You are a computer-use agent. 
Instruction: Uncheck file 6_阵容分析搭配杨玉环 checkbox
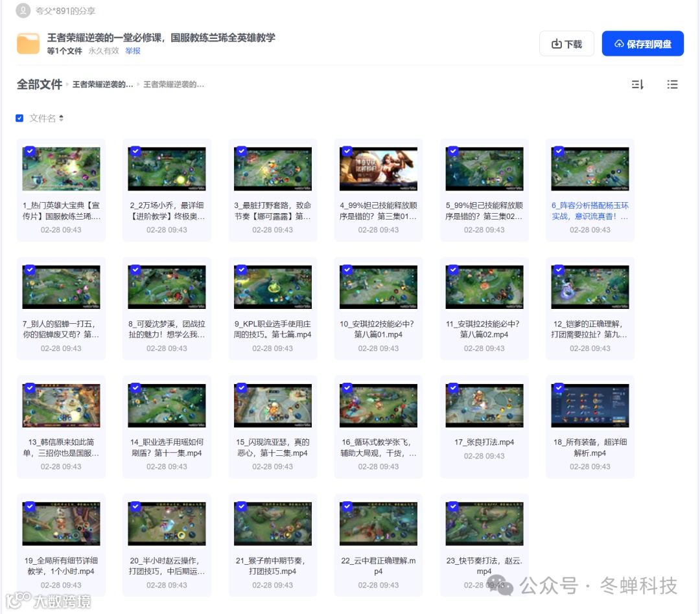(559, 152)
